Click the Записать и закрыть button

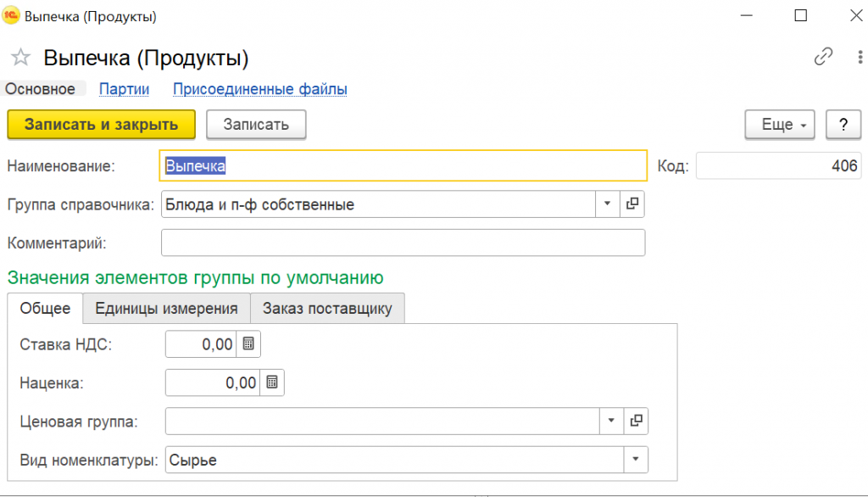(101, 124)
